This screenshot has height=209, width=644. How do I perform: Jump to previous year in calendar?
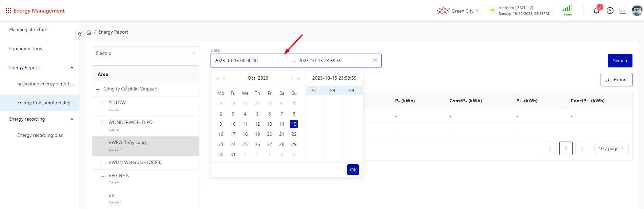tap(217, 78)
